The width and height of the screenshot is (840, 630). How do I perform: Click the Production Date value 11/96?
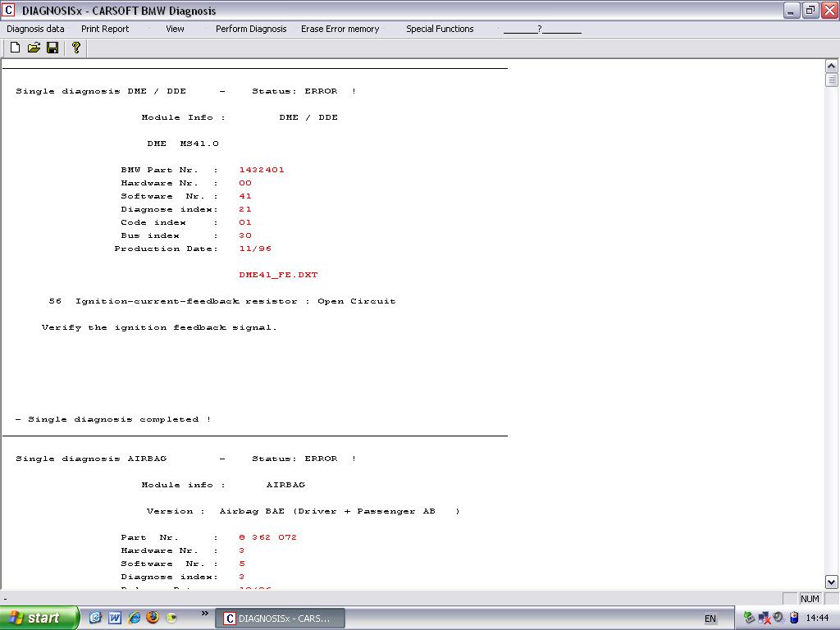(x=255, y=249)
